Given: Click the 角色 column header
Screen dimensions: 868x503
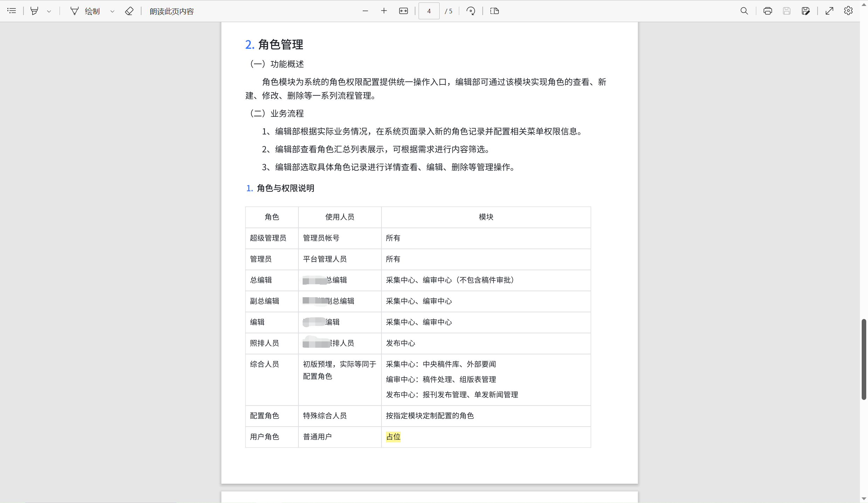Looking at the screenshot, I should [272, 217].
